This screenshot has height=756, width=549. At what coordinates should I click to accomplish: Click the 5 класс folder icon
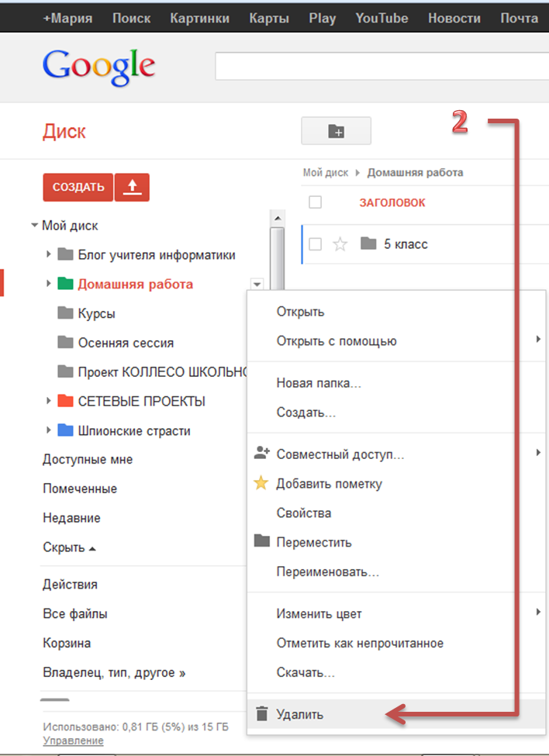368,243
